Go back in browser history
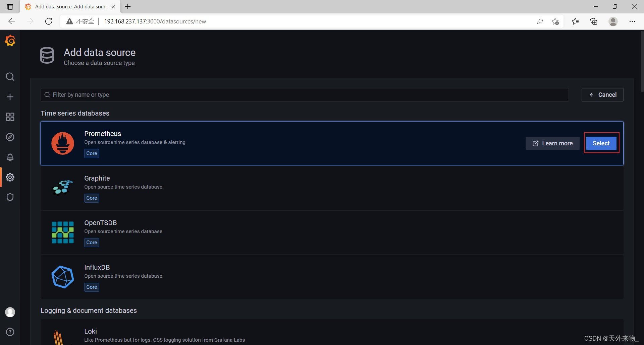Screen dimensions: 644x345 12,21
